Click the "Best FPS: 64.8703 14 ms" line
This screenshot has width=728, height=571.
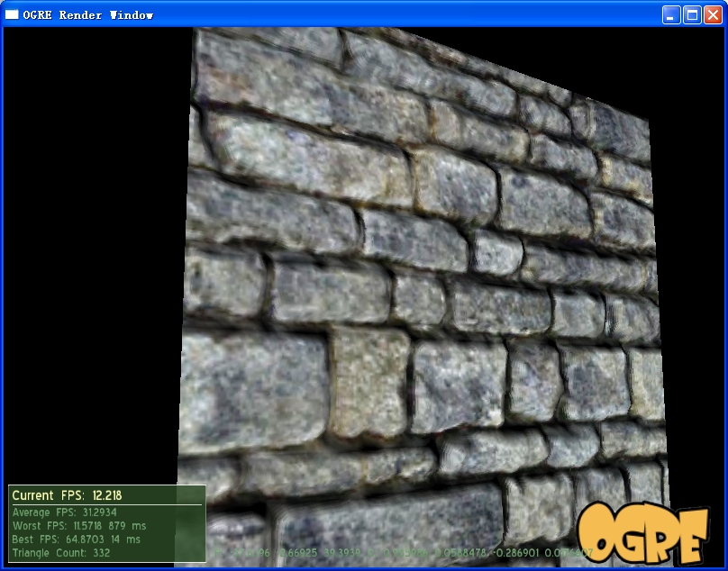[77, 539]
